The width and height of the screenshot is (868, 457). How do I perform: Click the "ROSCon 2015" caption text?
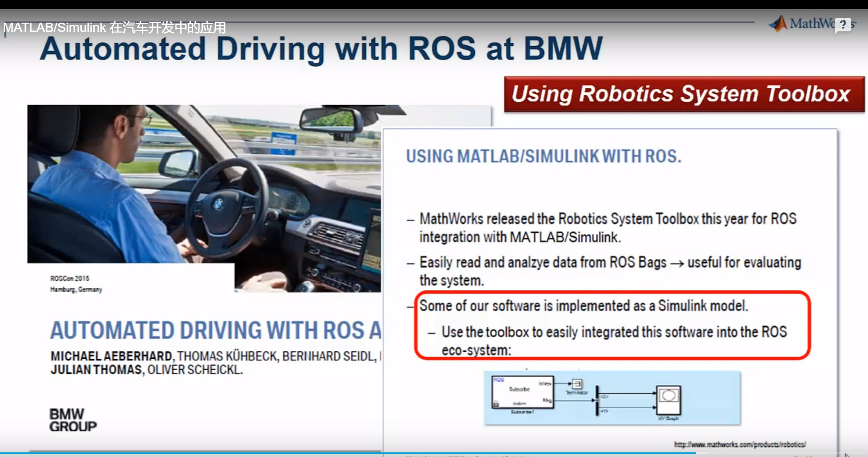tap(70, 278)
